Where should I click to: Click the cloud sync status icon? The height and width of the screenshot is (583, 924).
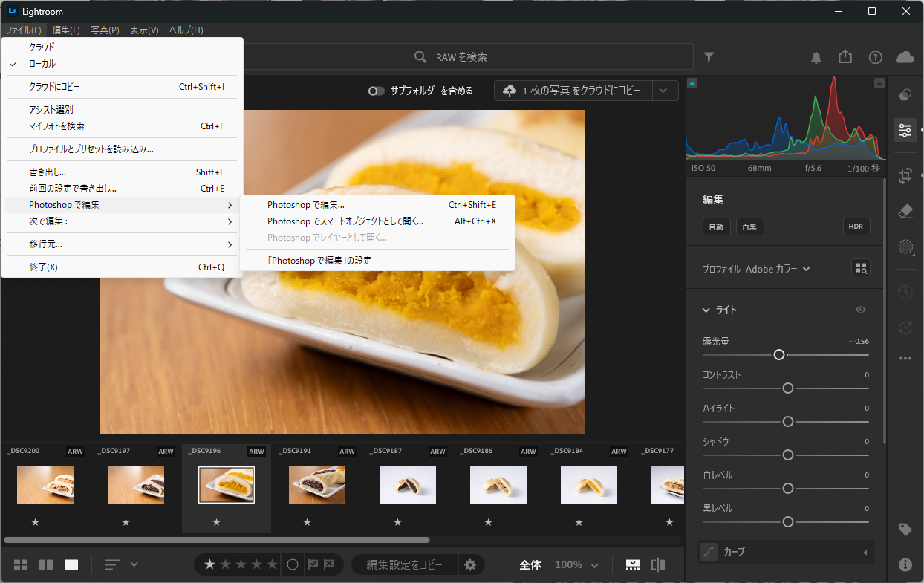click(x=905, y=57)
